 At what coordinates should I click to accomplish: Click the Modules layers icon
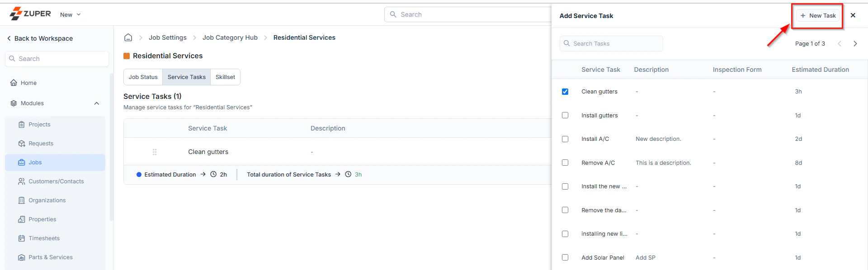pos(14,103)
